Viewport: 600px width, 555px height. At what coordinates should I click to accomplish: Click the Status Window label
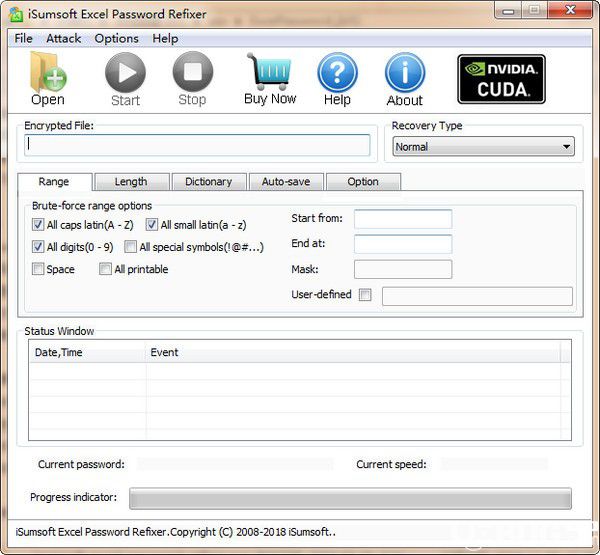click(59, 331)
